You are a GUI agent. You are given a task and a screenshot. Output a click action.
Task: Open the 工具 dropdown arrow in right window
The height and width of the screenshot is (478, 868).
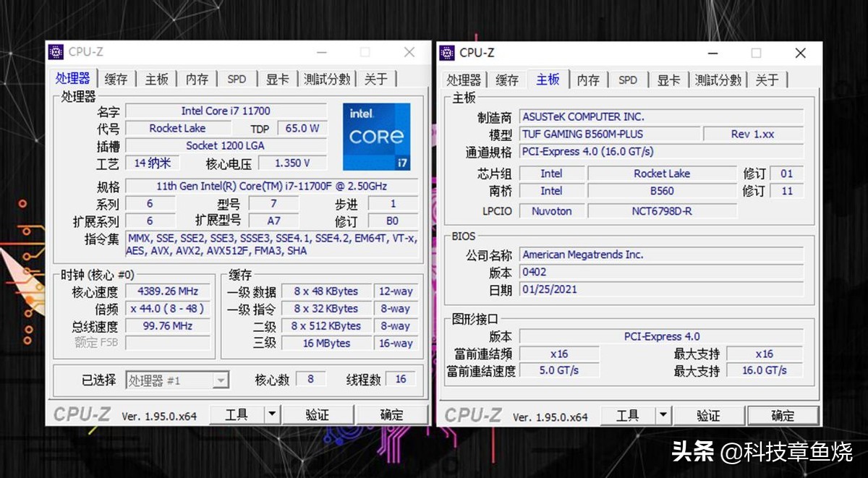663,415
